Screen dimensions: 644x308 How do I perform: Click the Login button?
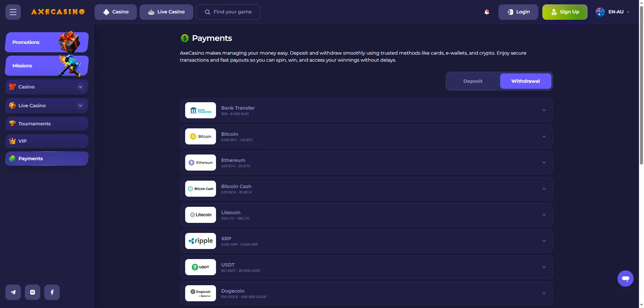coord(518,12)
